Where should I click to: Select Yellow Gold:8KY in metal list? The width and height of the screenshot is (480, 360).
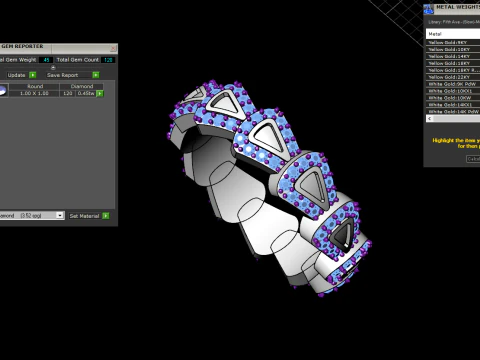(x=453, y=43)
